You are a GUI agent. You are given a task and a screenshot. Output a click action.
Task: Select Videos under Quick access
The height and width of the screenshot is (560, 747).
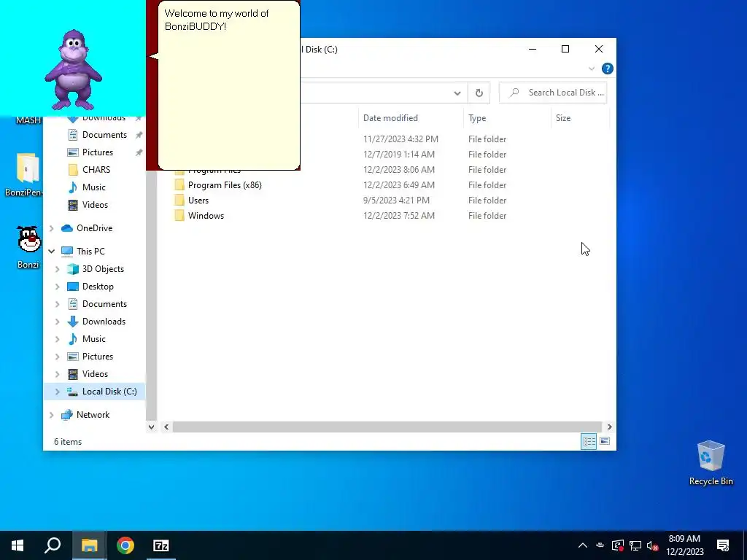point(95,205)
